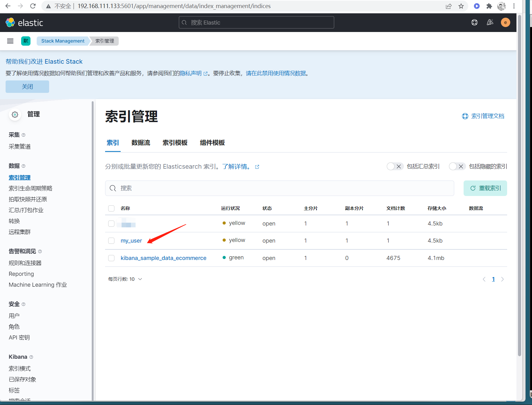Click the help icon next to 采集
This screenshot has width=532, height=405.
click(24, 135)
